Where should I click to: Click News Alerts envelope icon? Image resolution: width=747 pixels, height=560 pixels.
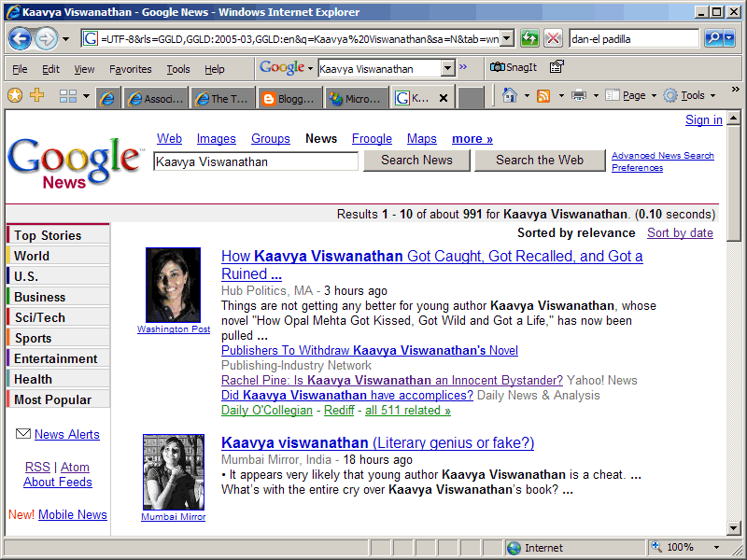[22, 434]
